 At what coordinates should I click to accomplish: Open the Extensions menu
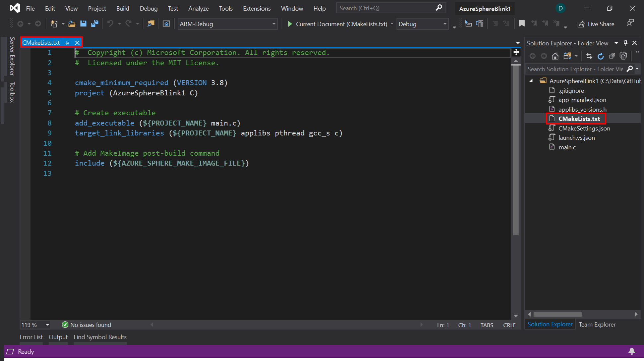[257, 8]
